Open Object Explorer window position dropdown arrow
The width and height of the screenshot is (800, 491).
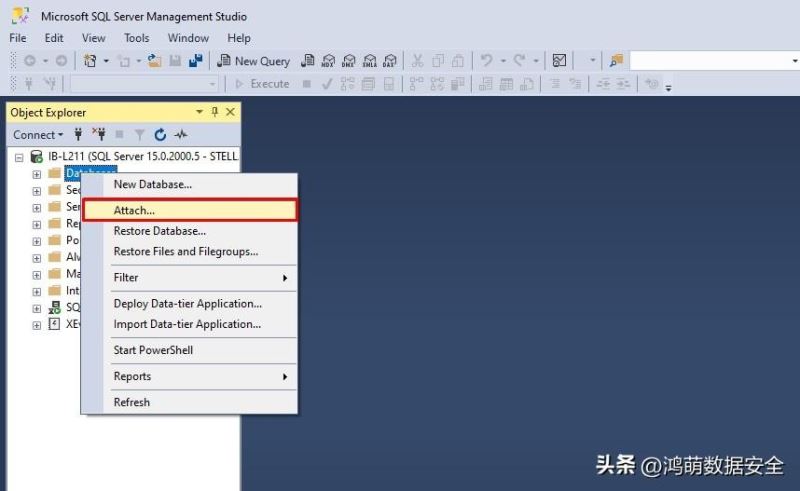[199, 112]
